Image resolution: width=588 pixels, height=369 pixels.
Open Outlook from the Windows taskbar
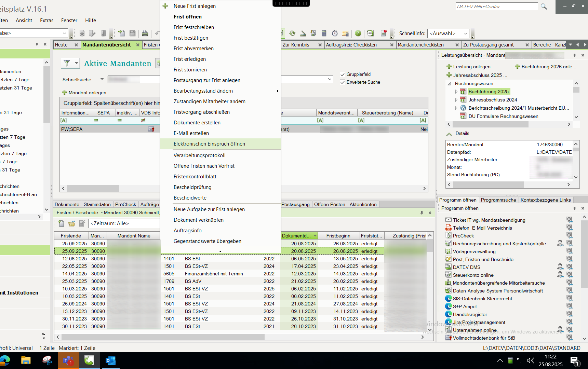tap(110, 360)
